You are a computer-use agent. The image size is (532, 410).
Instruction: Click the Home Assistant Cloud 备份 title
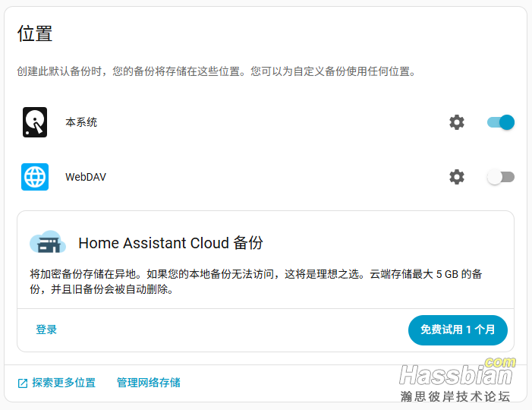171,243
